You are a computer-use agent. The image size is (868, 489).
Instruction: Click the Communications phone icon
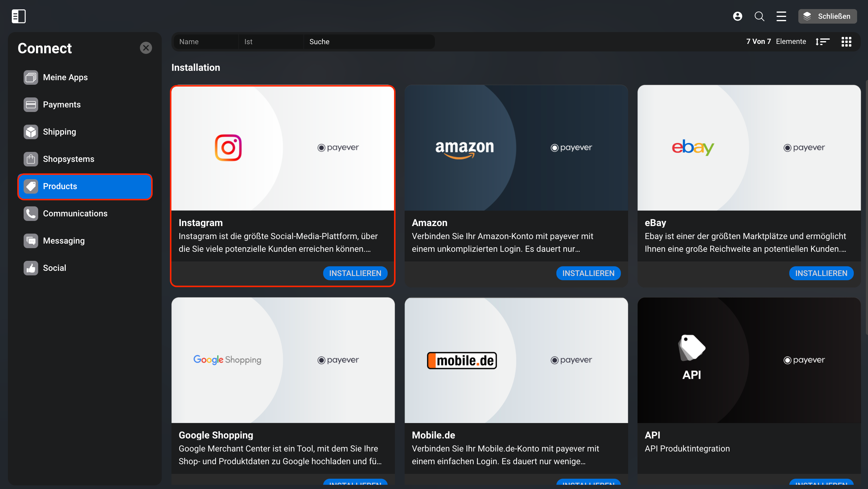31,214
